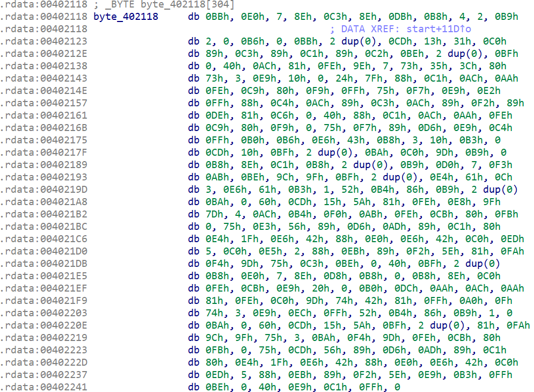
Task: Select first 0BBh byte after byte_402118
Action: 217,16
